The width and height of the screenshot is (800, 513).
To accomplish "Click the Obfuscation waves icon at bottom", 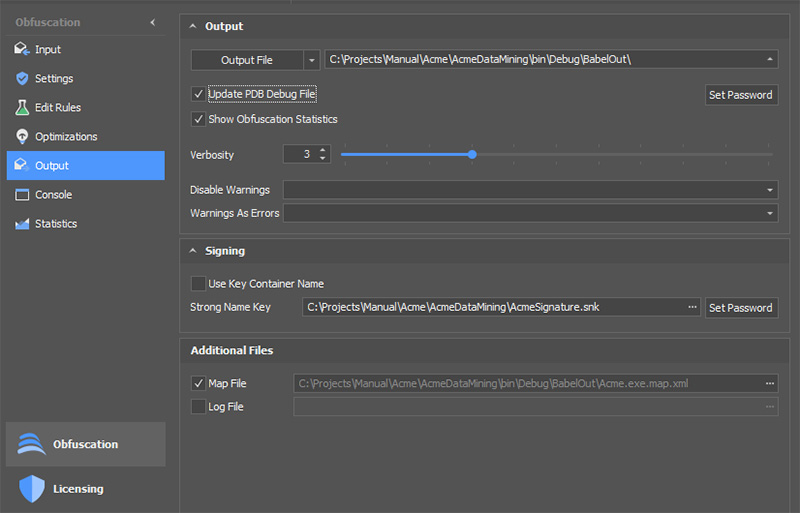I will pos(32,444).
